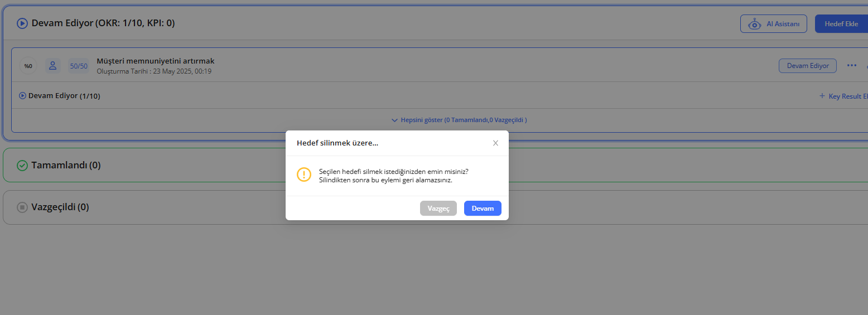
Task: Expand Hepsini göster chevron
Action: click(x=394, y=120)
